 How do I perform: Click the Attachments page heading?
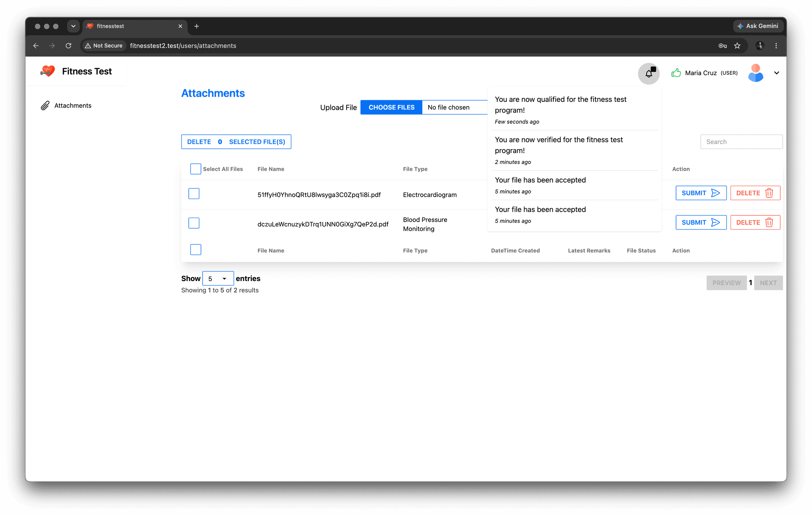[213, 93]
